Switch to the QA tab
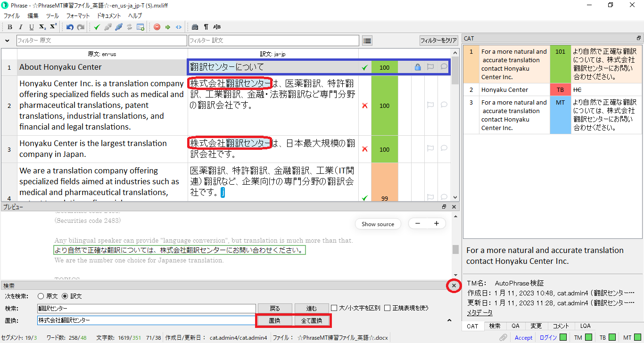Image resolution: width=644 pixels, height=343 pixels. [x=515, y=326]
